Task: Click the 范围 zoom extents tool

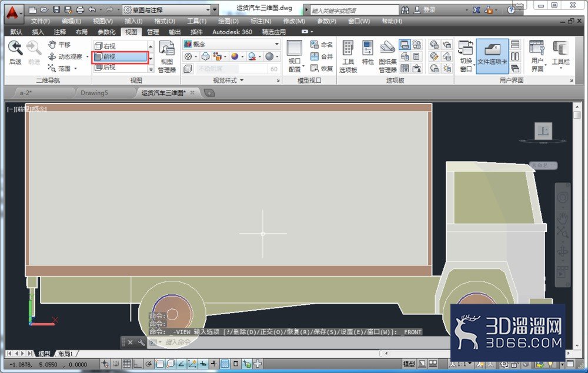Action: point(52,68)
